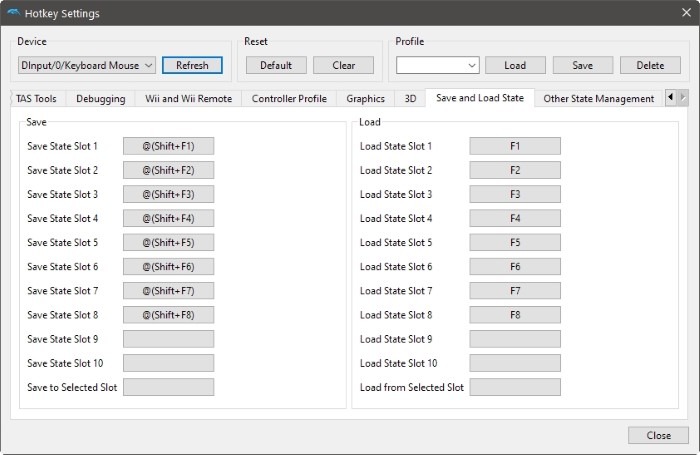Load the selected profile
700x455 pixels.
515,65
